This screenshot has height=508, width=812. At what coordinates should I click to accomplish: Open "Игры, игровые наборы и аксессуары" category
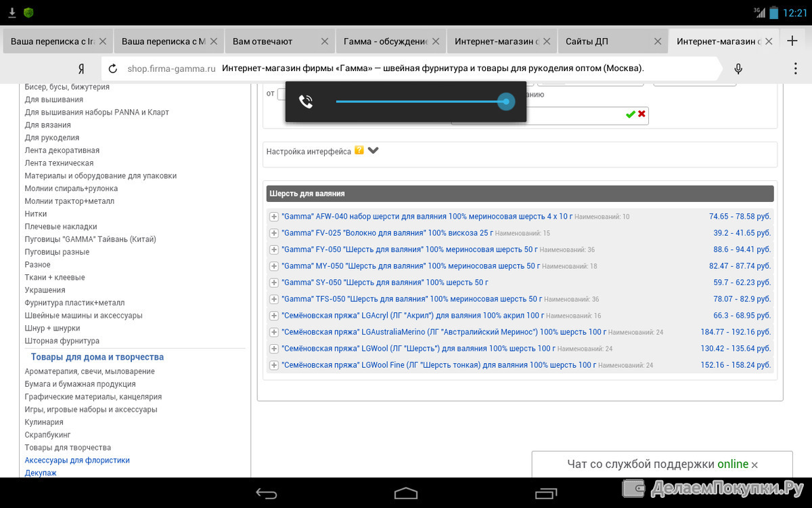pos(91,409)
